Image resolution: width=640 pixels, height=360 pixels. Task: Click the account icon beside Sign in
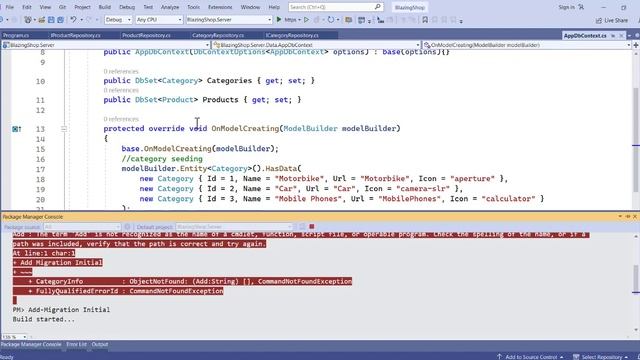(x=581, y=7)
